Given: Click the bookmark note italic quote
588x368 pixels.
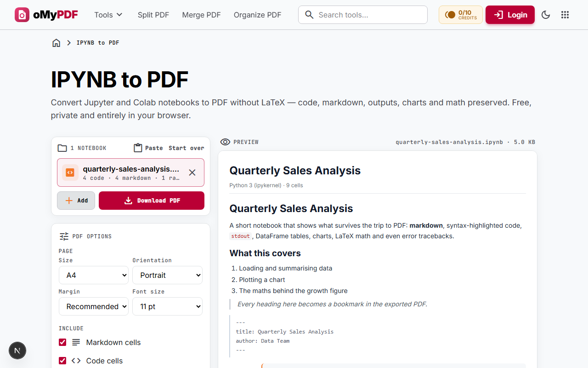Looking at the screenshot, I should pyautogui.click(x=332, y=304).
